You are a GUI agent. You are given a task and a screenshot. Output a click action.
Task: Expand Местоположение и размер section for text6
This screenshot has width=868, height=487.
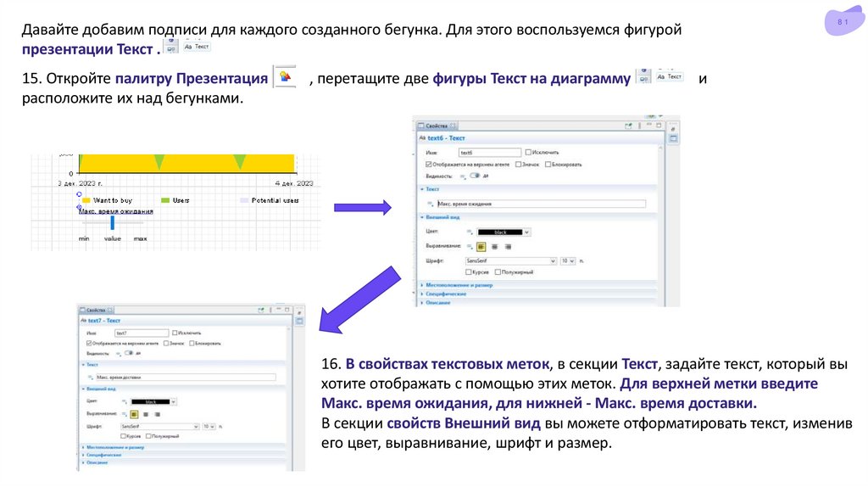pyautogui.click(x=422, y=285)
